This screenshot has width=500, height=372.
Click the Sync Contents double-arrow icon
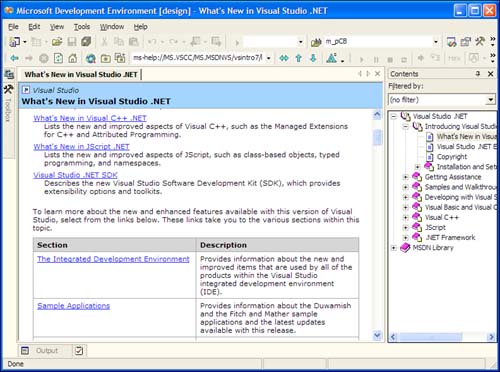tap(284, 58)
